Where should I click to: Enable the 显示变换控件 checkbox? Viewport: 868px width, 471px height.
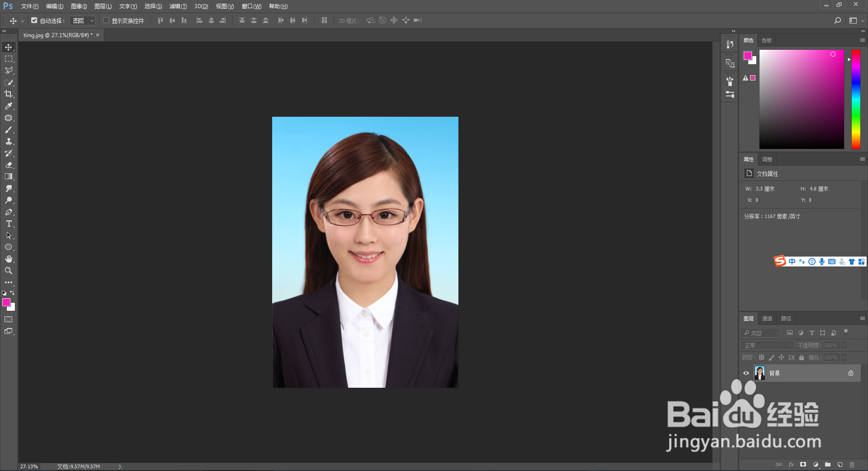pos(106,20)
